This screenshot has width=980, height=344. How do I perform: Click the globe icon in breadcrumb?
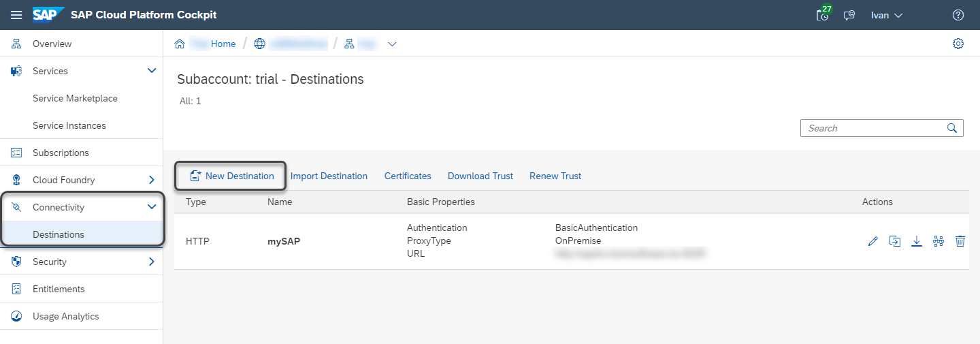[x=259, y=44]
